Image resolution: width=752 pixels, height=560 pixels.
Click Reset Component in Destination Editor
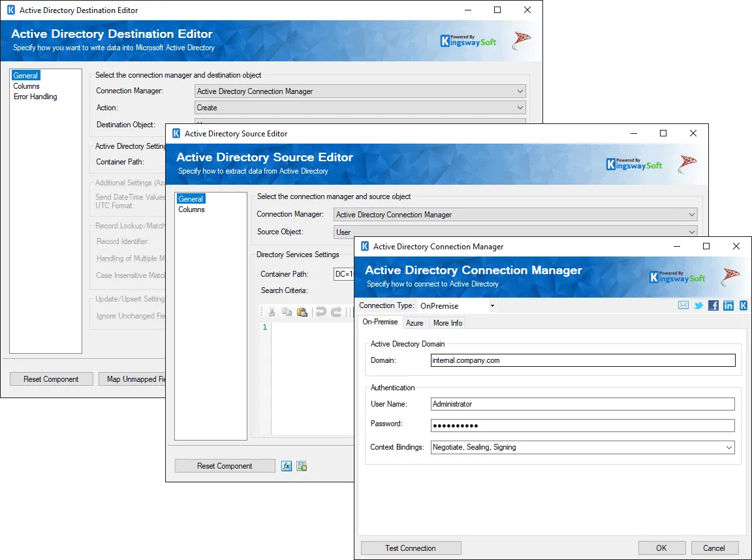(51, 379)
